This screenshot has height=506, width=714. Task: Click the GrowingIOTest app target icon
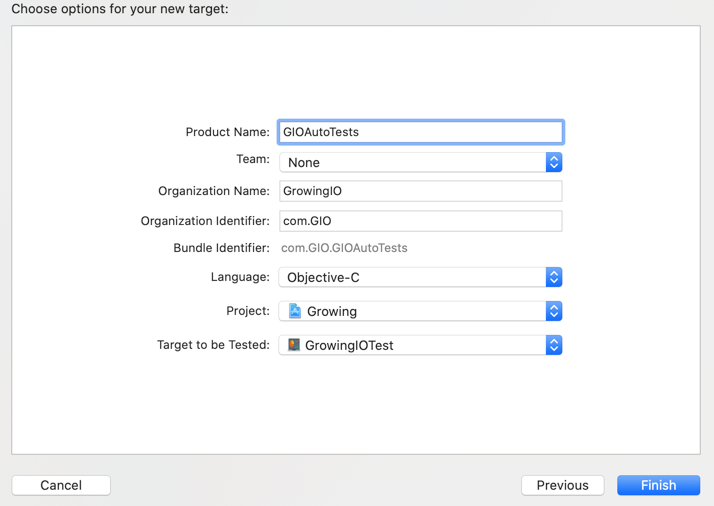tap(294, 345)
